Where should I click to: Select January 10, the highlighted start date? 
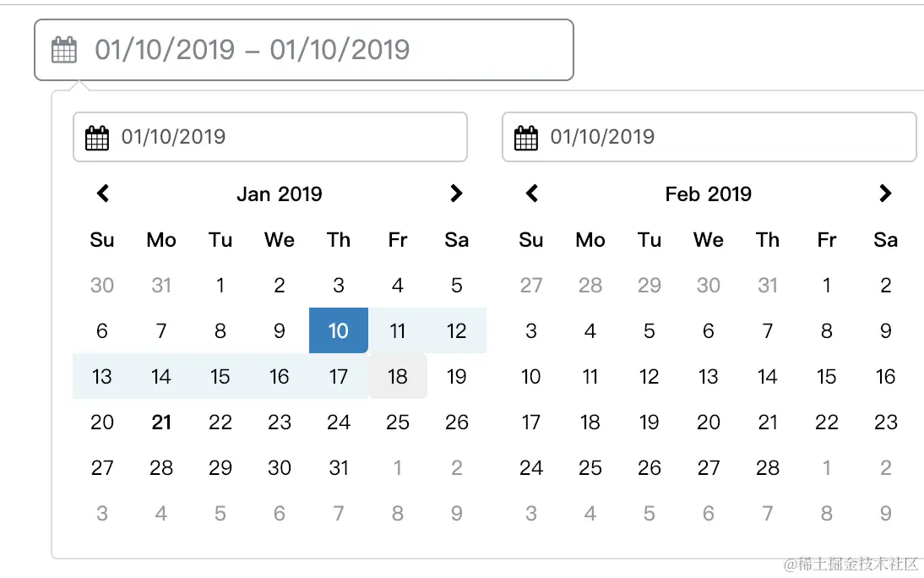[338, 330]
